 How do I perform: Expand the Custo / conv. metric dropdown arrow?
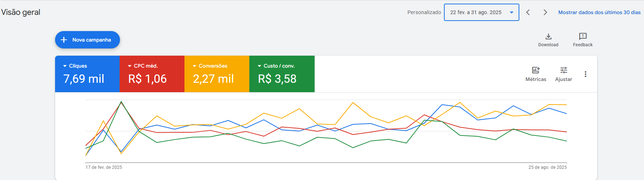(x=259, y=66)
